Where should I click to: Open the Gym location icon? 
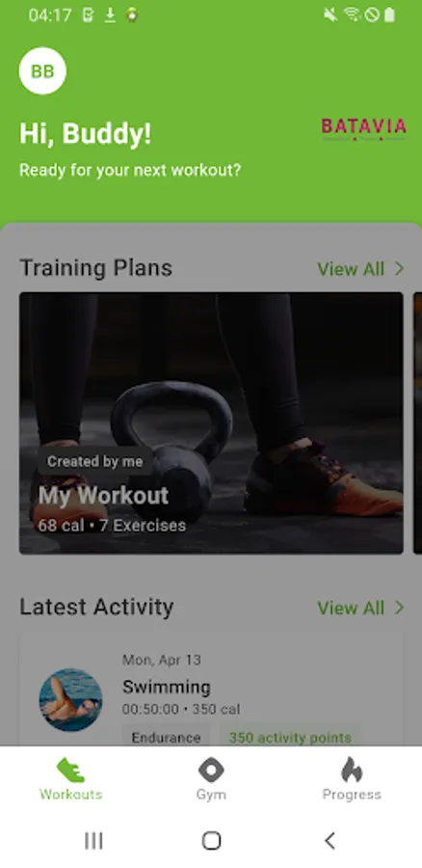pyautogui.click(x=211, y=770)
